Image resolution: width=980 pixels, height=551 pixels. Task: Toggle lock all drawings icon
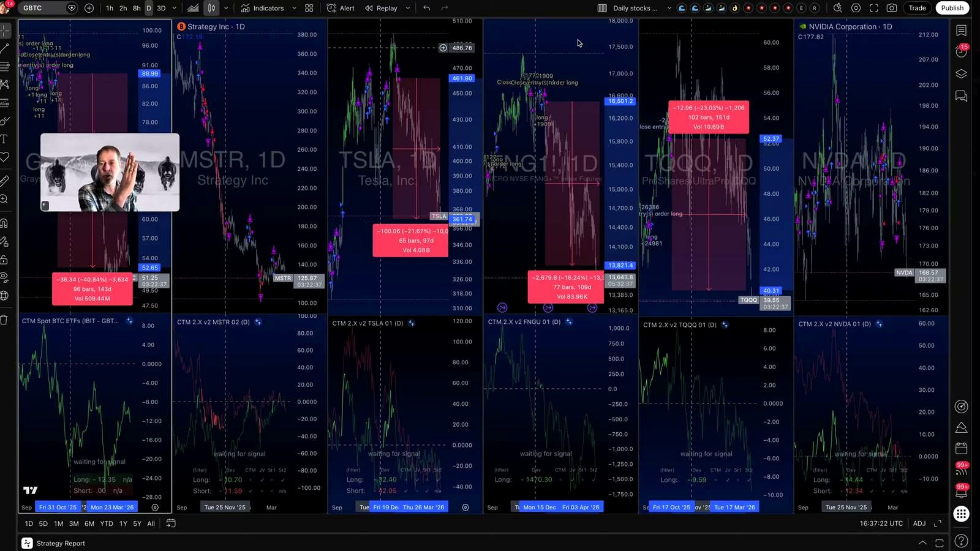pyautogui.click(x=4, y=259)
